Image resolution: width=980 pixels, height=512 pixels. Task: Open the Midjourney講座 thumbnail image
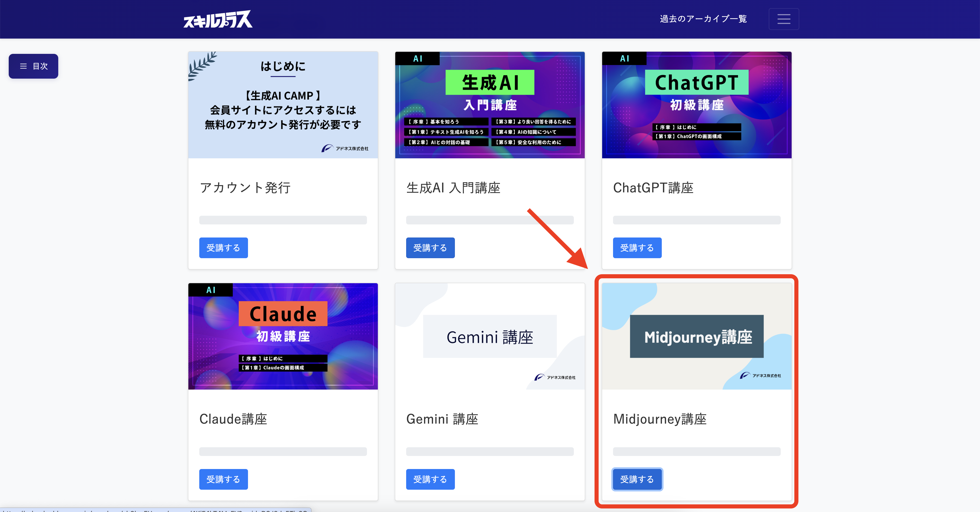(x=697, y=336)
